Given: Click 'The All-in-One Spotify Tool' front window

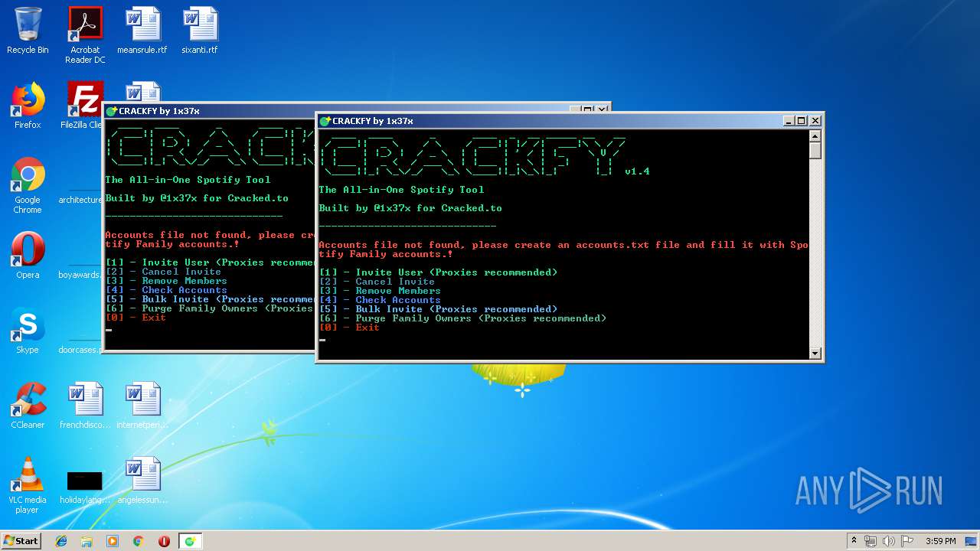Looking at the screenshot, I should [x=401, y=190].
